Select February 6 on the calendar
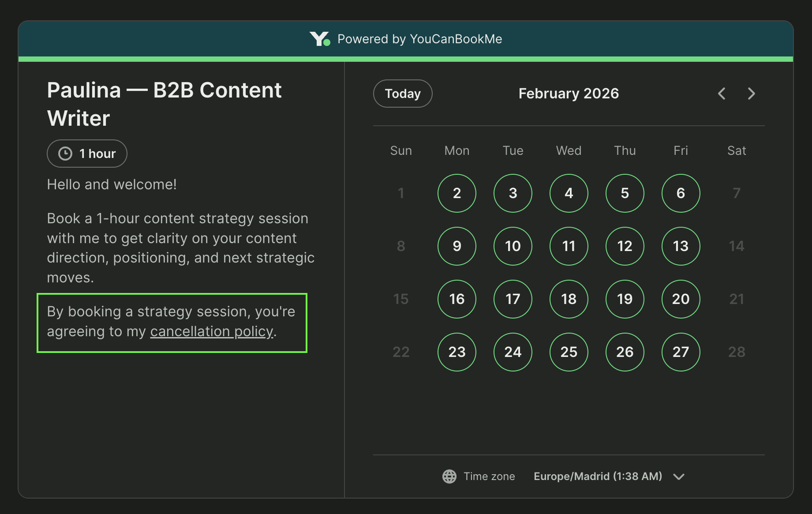 pos(681,193)
